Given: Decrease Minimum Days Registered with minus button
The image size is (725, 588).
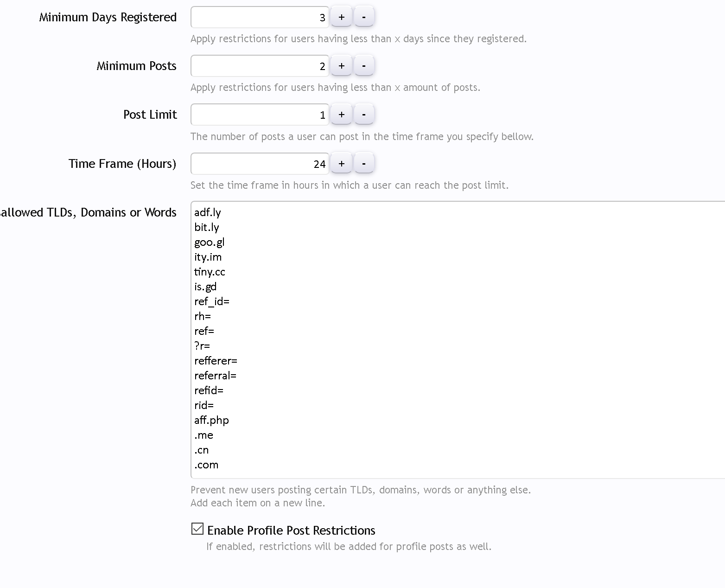Looking at the screenshot, I should [x=364, y=17].
